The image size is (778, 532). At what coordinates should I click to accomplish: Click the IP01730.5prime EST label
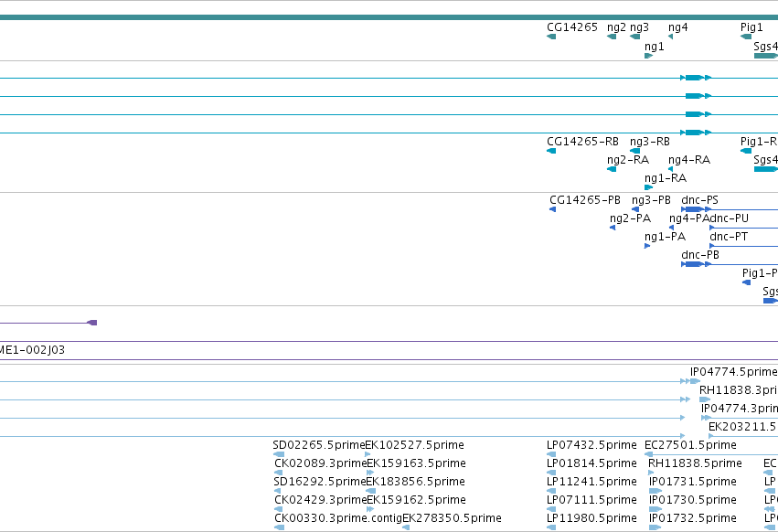(x=693, y=500)
